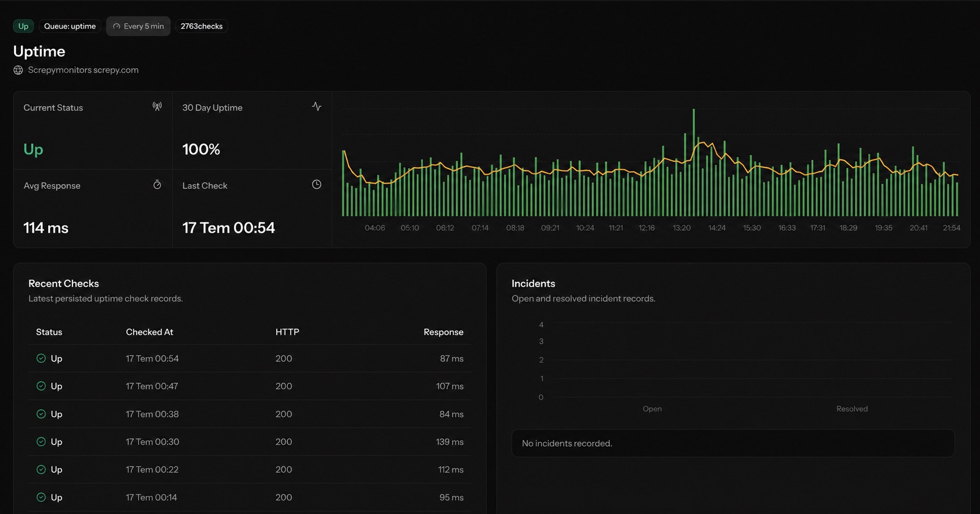The height and width of the screenshot is (514, 980).
Task: Click the 100% uptime value
Action: [x=201, y=149]
